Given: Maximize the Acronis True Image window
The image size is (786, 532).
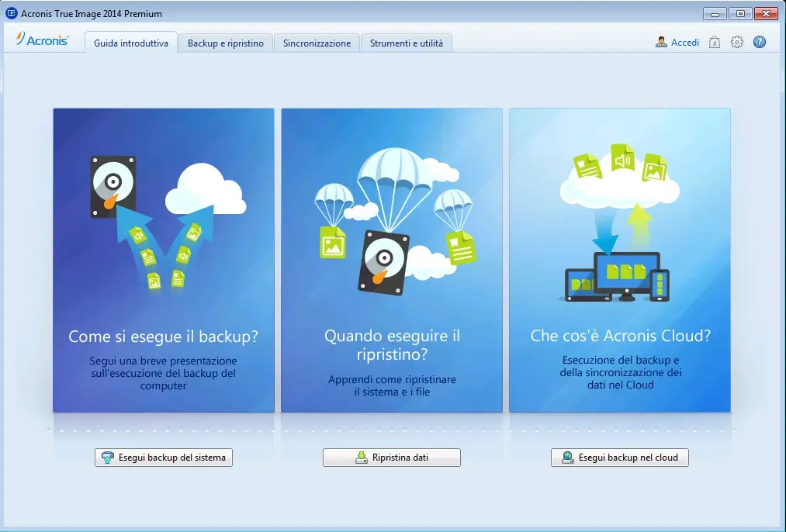Looking at the screenshot, I should tap(740, 14).
